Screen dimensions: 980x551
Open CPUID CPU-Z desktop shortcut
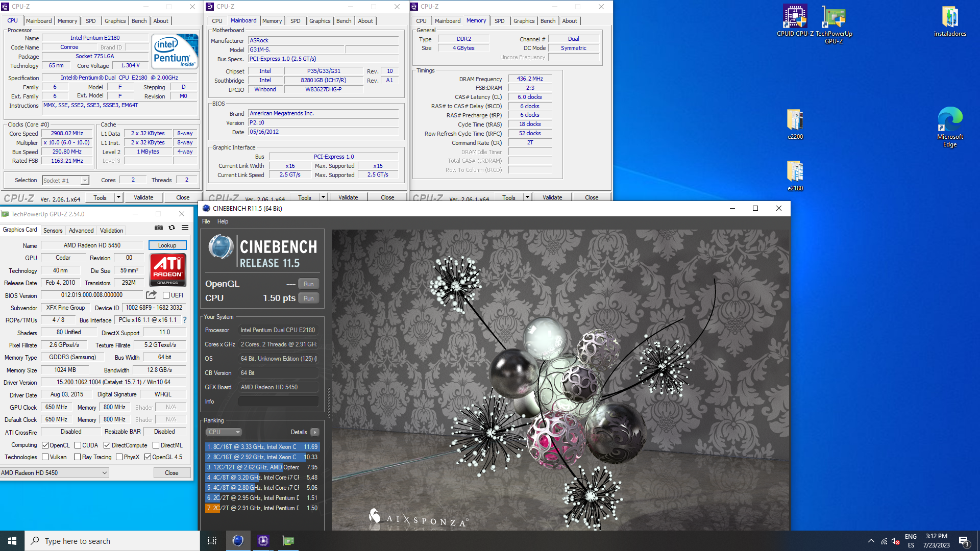point(795,20)
